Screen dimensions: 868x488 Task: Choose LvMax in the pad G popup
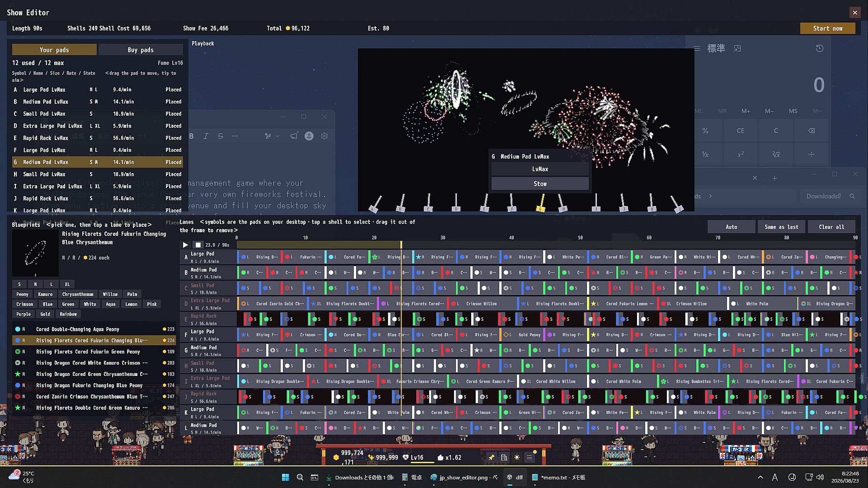540,169
